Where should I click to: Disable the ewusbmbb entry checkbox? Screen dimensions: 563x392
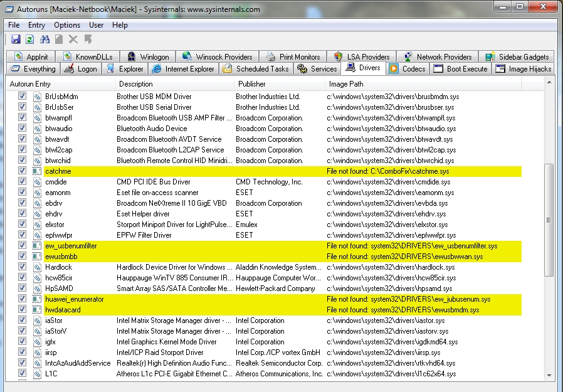click(22, 255)
